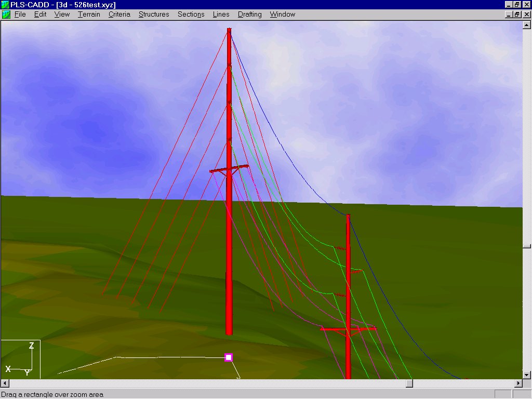Click the document icon beside File menu

[x=6, y=14]
